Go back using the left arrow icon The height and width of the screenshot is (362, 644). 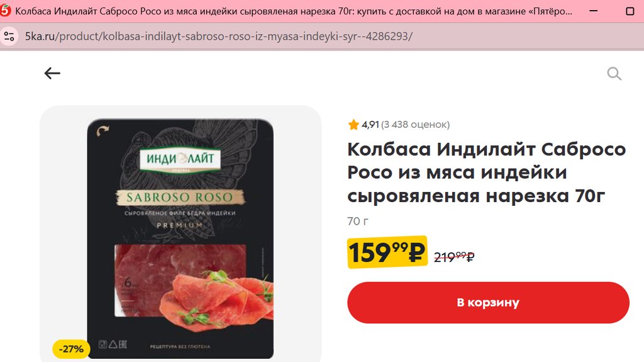point(52,73)
